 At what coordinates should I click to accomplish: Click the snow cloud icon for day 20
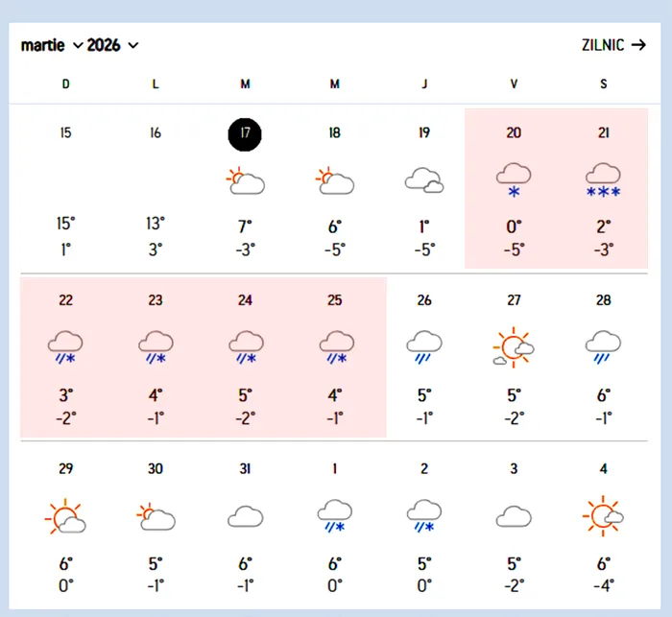(514, 179)
